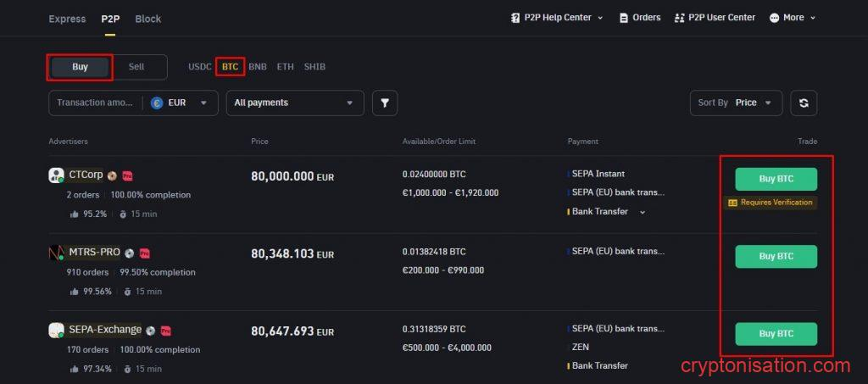Screen dimensions: 868x384
Task: Click the Pro badge next to CTCorp
Action: pyautogui.click(x=127, y=176)
